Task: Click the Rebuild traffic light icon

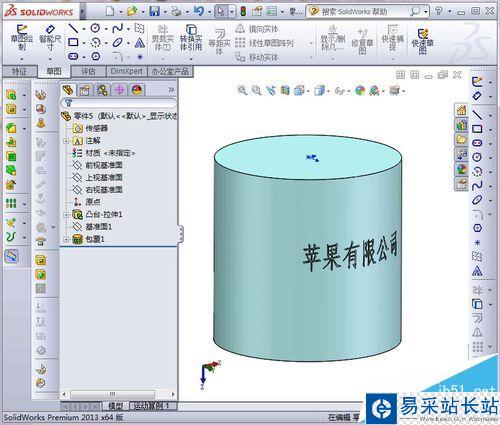Action: (243, 12)
